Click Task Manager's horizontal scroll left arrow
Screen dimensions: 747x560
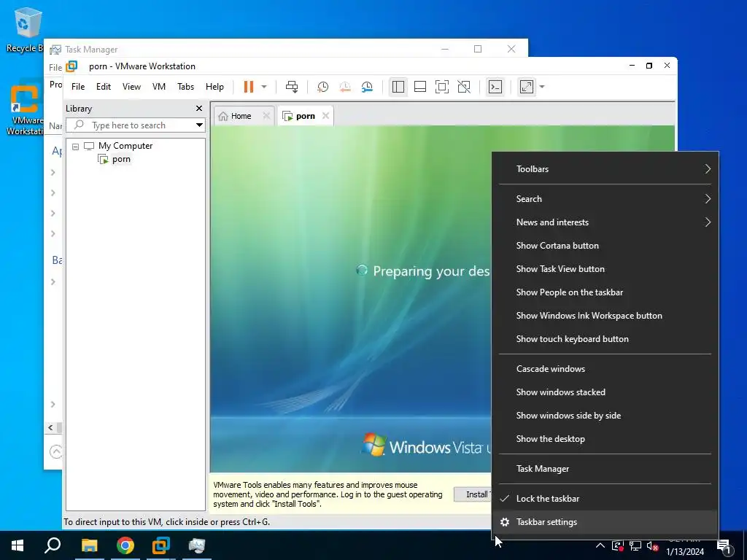coord(50,427)
